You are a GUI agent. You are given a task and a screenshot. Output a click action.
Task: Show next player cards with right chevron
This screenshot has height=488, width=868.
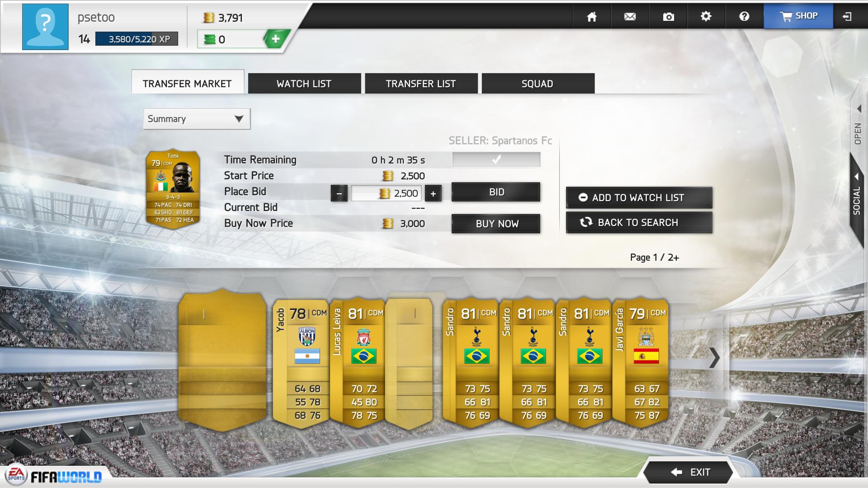(x=714, y=358)
